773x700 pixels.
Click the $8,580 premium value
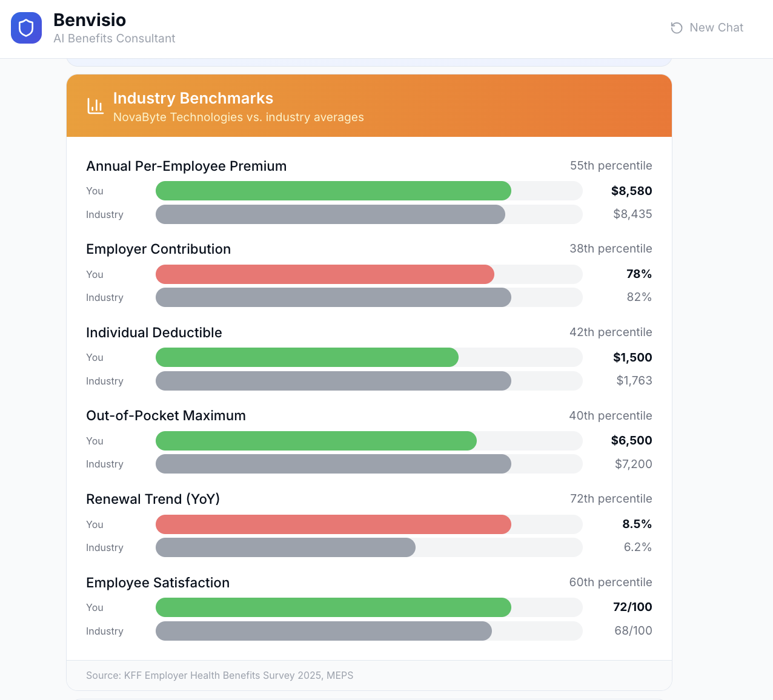631,191
